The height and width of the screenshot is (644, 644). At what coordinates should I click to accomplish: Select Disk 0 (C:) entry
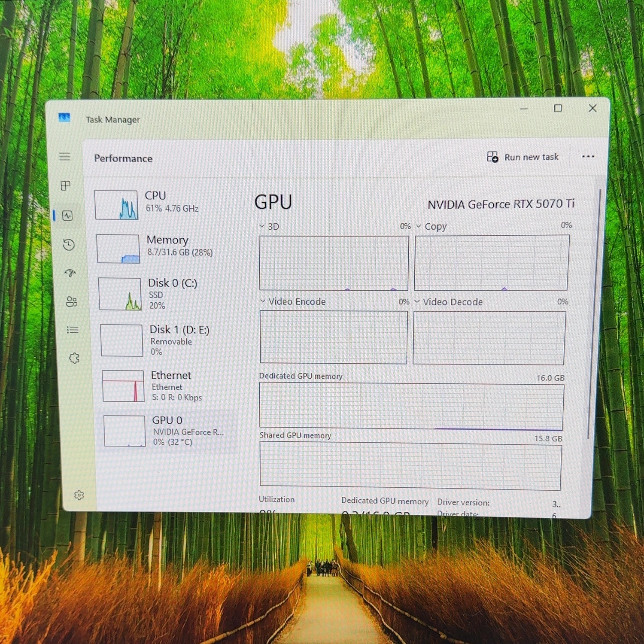(x=167, y=294)
